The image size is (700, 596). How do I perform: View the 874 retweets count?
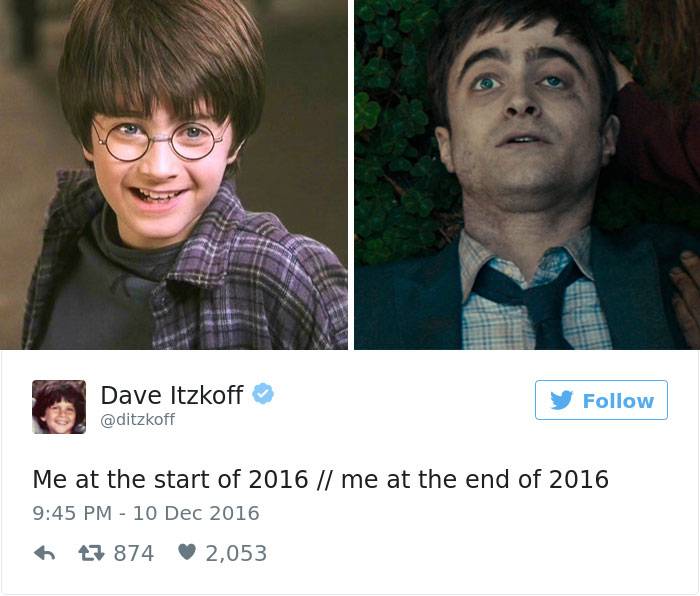[133, 554]
